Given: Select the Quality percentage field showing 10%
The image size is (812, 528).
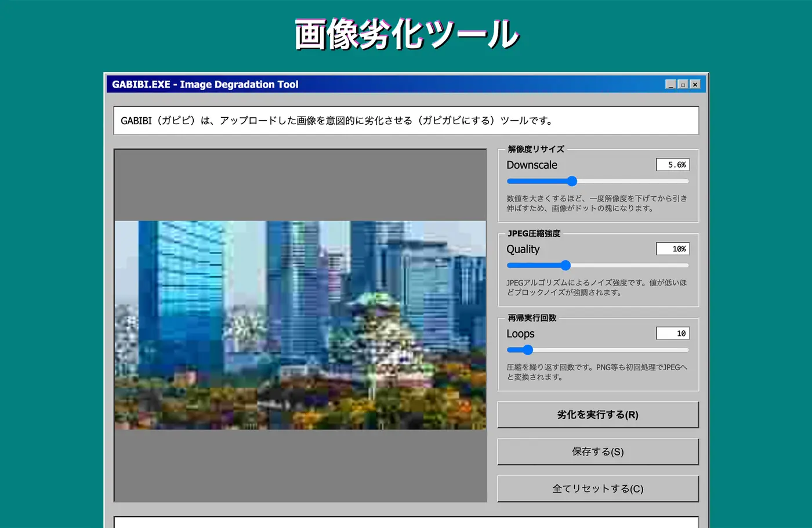Looking at the screenshot, I should (x=672, y=248).
